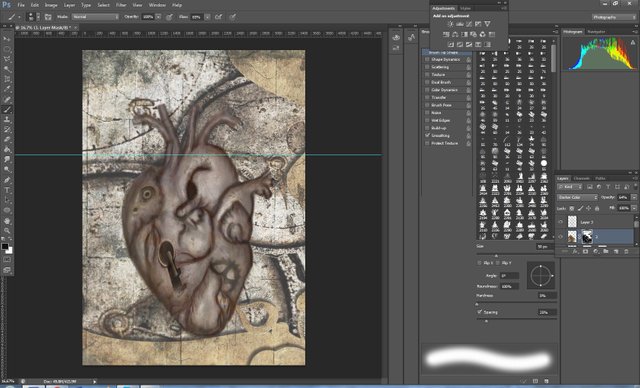This screenshot has width=640, height=388.
Task: Open the brush Opacity dropdown arrow
Action: pos(158,17)
